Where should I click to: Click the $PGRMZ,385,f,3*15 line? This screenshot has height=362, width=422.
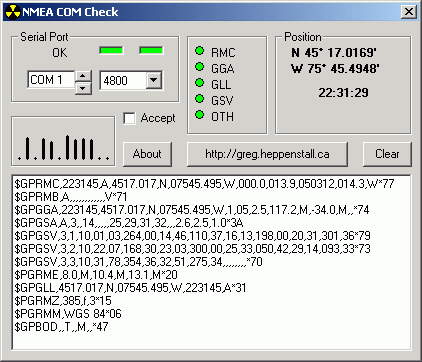pyautogui.click(x=63, y=301)
